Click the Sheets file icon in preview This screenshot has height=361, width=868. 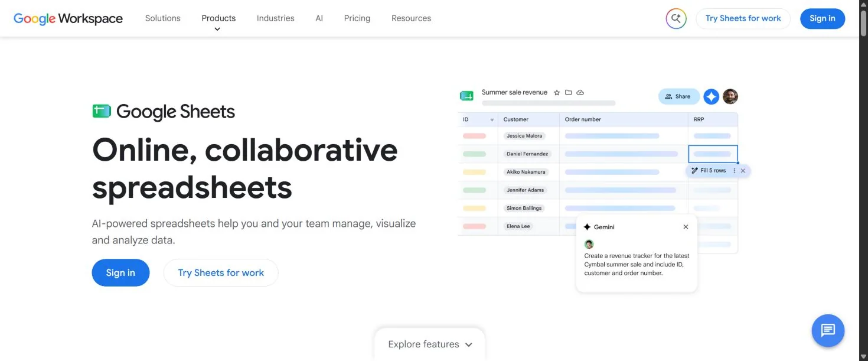(466, 96)
